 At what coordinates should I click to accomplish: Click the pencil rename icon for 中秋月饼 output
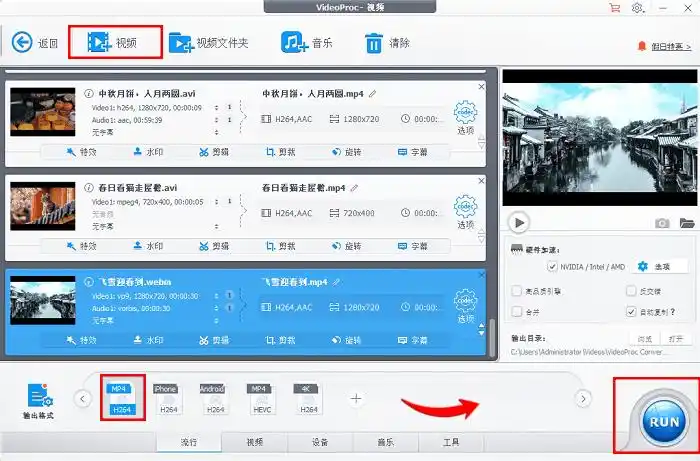click(x=373, y=94)
